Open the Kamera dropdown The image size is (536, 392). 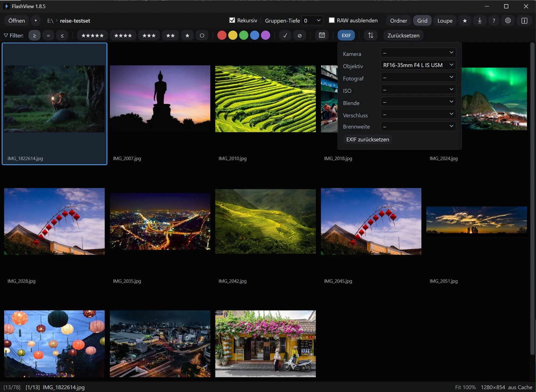(418, 53)
